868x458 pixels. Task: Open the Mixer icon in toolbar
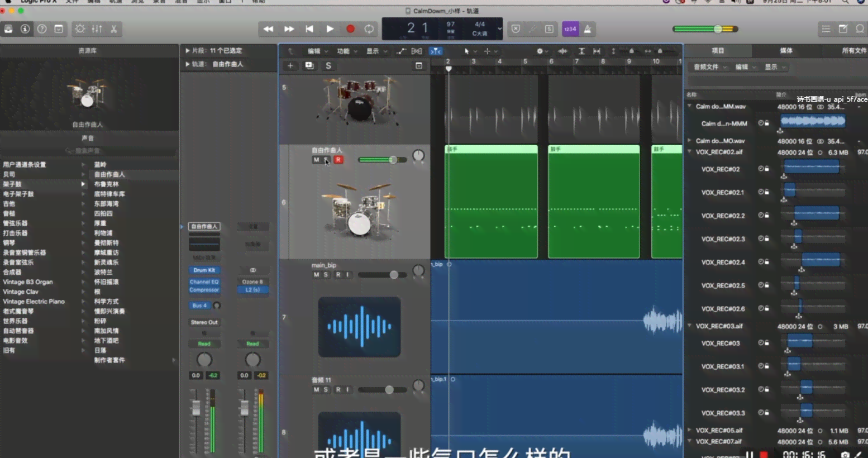point(97,29)
